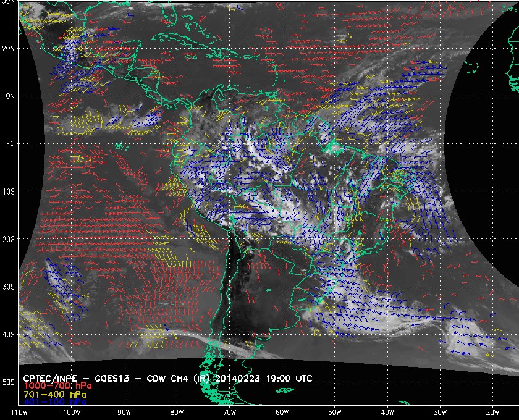Click the 20S latitude label

[x=8, y=239]
